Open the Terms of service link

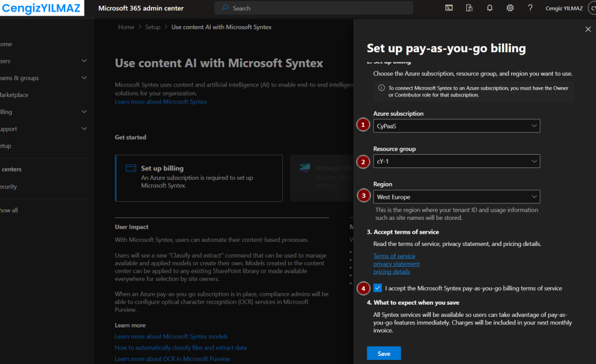click(394, 256)
